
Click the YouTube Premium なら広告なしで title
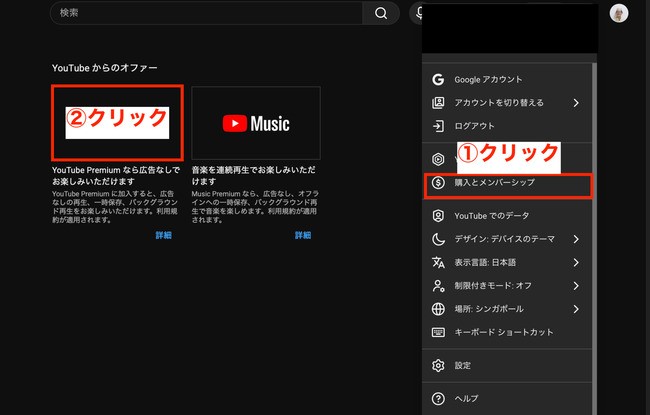(x=116, y=176)
